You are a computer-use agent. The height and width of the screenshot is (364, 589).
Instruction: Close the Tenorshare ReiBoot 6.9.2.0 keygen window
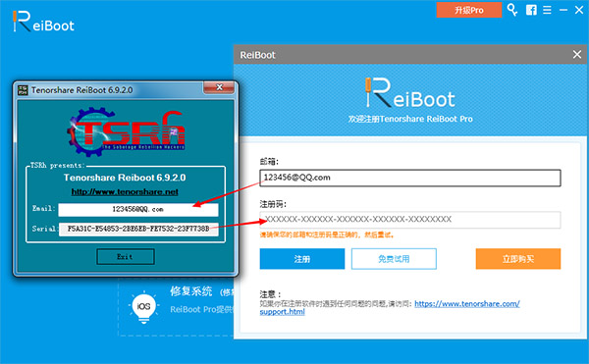click(x=219, y=87)
